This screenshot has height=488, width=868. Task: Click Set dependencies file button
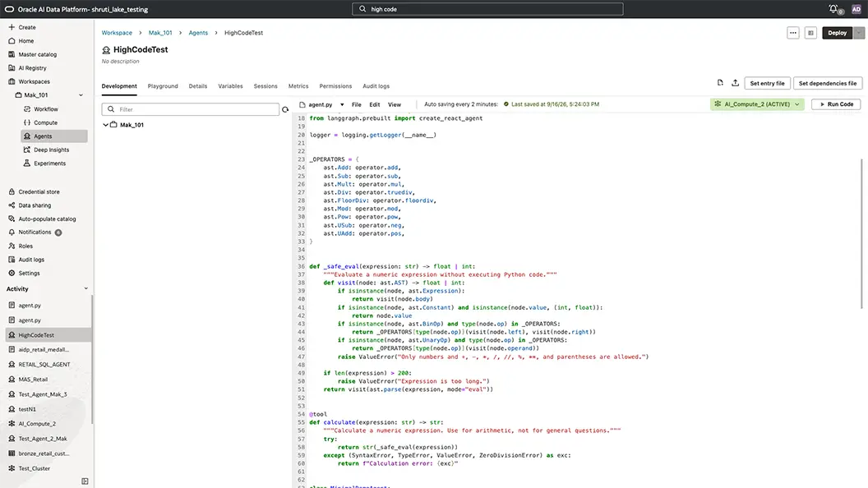point(828,83)
